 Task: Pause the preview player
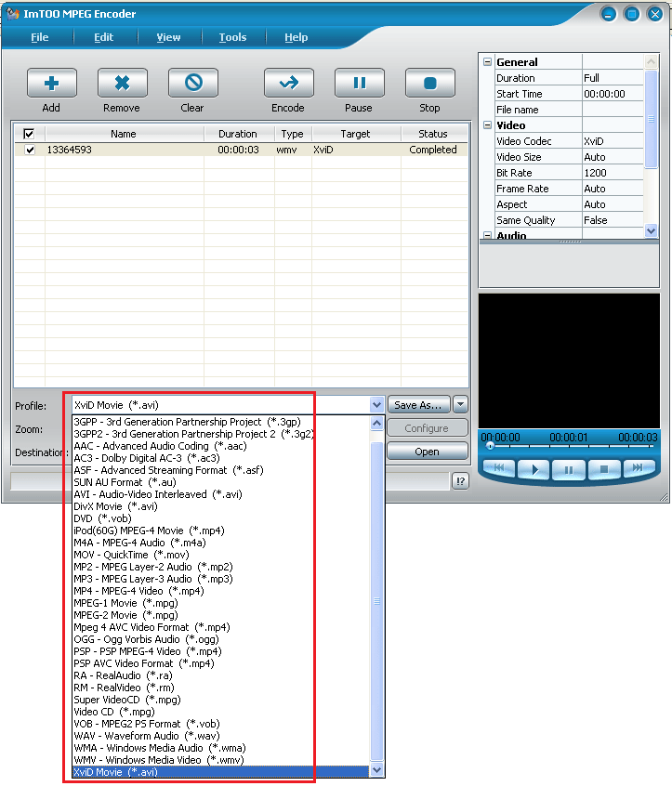[x=569, y=470]
